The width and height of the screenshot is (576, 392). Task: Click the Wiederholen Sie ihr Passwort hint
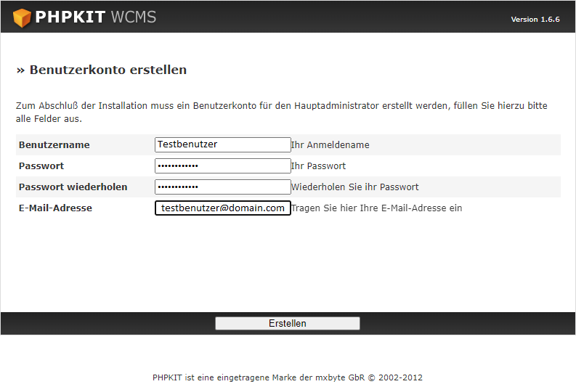pyautogui.click(x=354, y=187)
